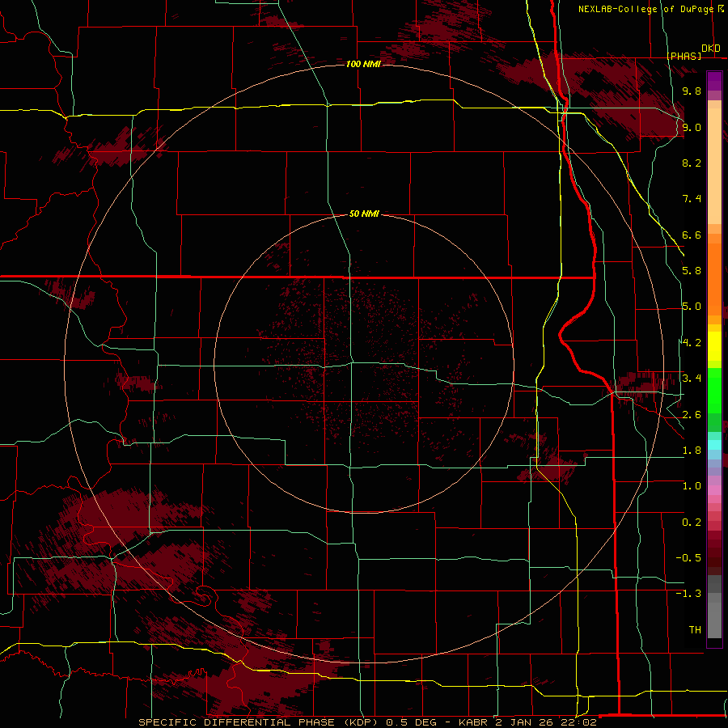The width and height of the screenshot is (728, 728).
Task: Click the 5.8 legend value
Action: pyautogui.click(x=692, y=271)
